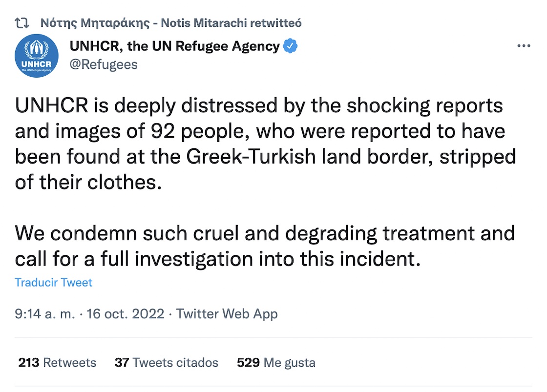This screenshot has height=392, width=547.
Task: Click the paragraph starting "We condemn such cruel"
Action: click(265, 246)
